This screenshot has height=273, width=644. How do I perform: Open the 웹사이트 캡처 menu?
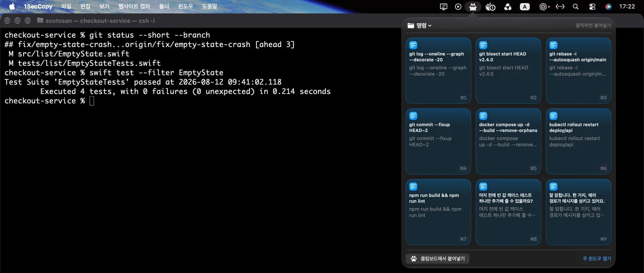[134, 6]
